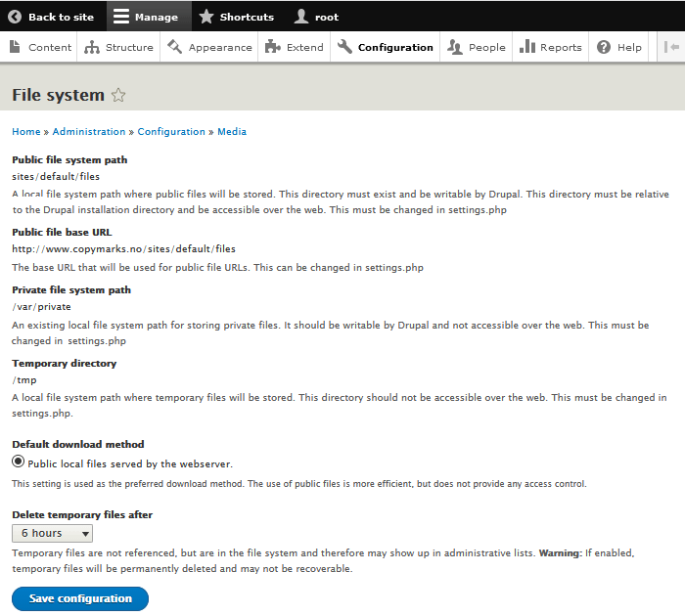The height and width of the screenshot is (616, 685).
Task: Open the Appearance menu label
Action: coord(220,47)
